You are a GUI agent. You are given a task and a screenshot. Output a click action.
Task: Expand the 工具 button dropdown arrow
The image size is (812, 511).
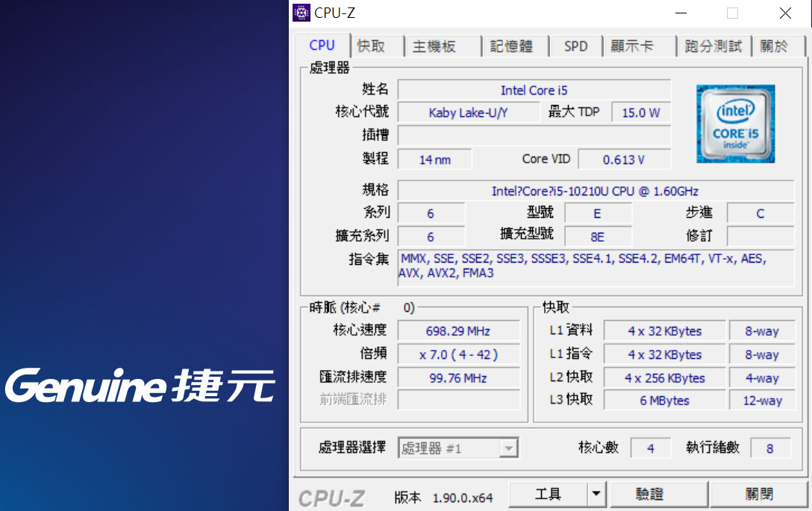[x=596, y=494]
